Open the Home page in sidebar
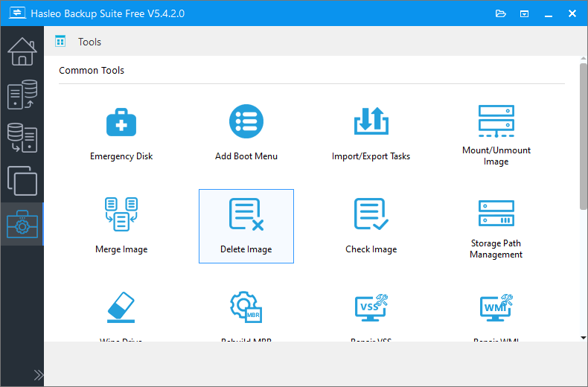The width and height of the screenshot is (588, 387). pyautogui.click(x=22, y=52)
